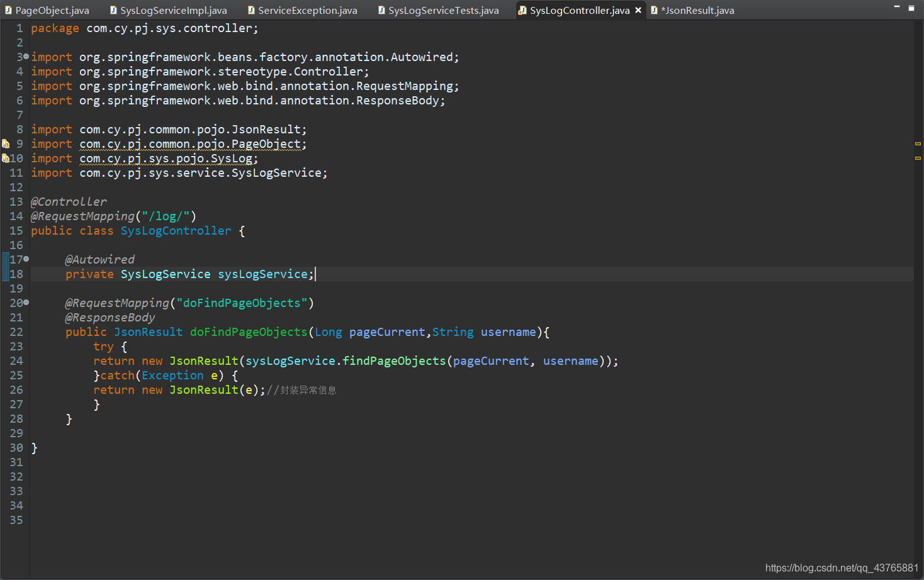Click the warning marker on line 10
This screenshot has height=580, width=924.
coord(5,158)
